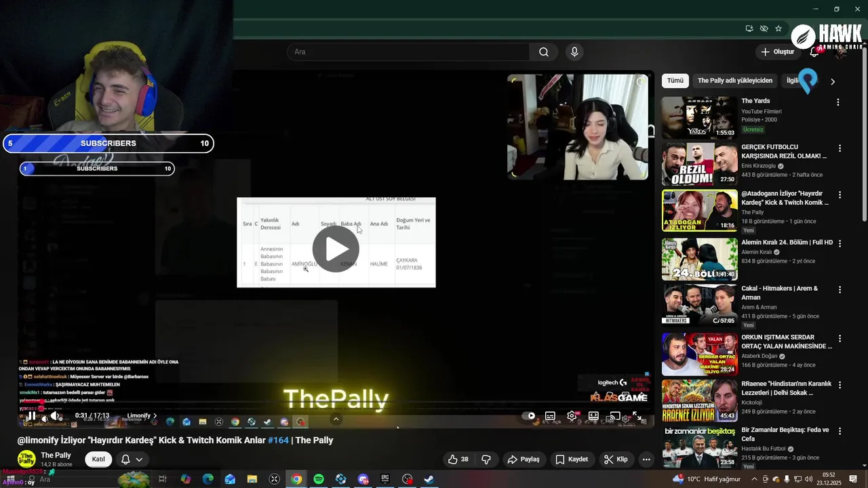Viewport: 868px width, 488px height.
Task: Dislike the video with thumbs down
Action: [486, 460]
